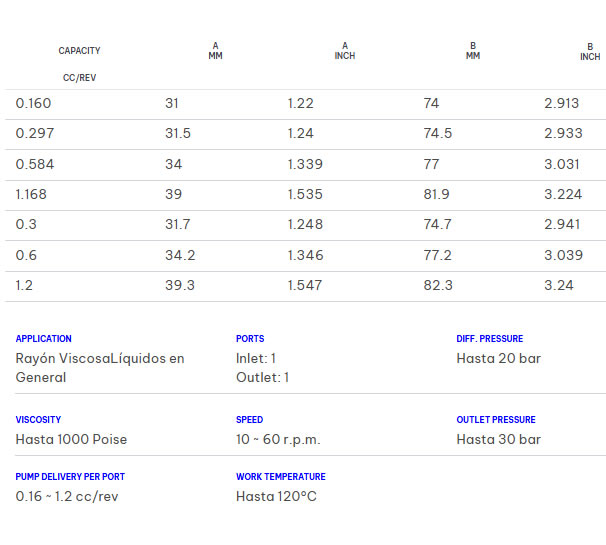The image size is (606, 545).
Task: Select the VISCOSITY spec label
Action: [x=38, y=420]
